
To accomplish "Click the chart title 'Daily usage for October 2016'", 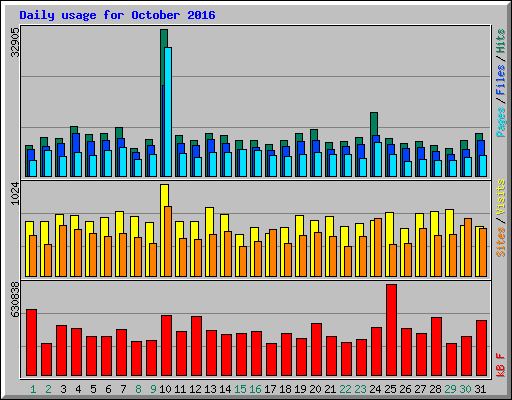I will [x=117, y=15].
